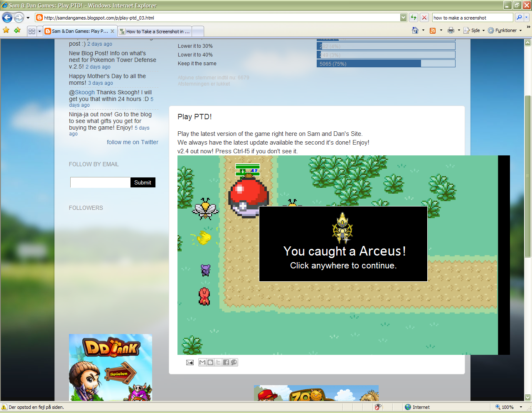This screenshot has height=413, width=532.
Task: Select the red Pokemon sprite on grass
Action: pyautogui.click(x=204, y=297)
